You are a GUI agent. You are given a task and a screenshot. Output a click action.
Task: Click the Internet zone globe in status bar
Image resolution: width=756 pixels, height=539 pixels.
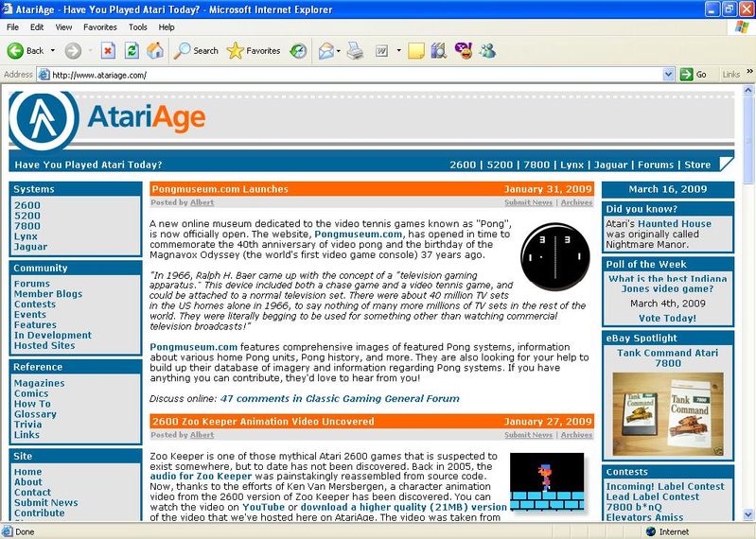[651, 531]
